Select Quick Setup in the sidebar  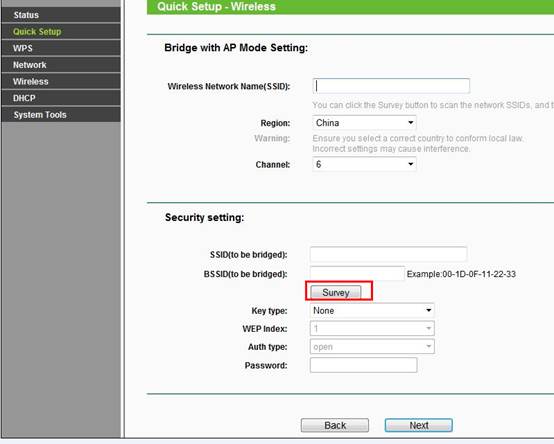(x=61, y=31)
